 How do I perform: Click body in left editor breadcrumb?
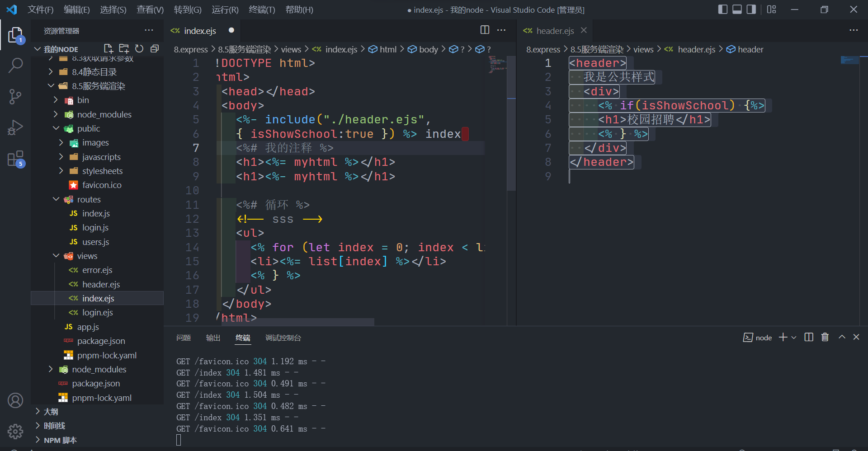[x=428, y=49]
